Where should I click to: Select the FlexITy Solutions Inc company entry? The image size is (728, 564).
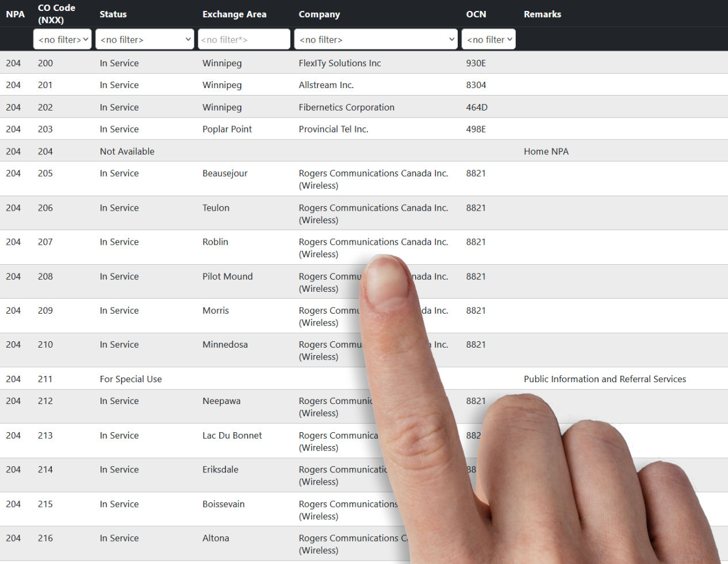pyautogui.click(x=339, y=63)
